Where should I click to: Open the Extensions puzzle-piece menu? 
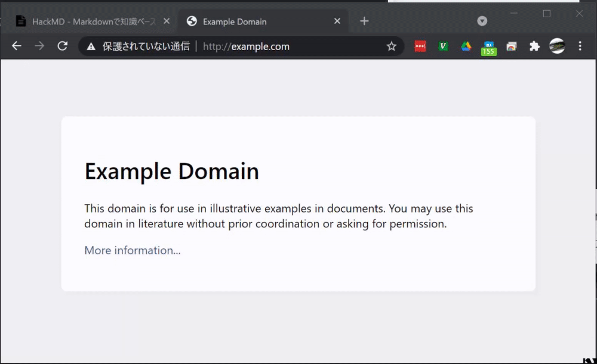pos(534,46)
